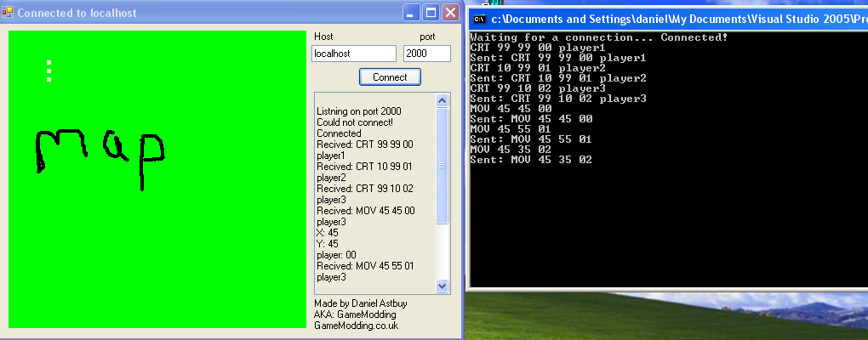
Task: Focus the port field showing 2000
Action: tap(426, 54)
